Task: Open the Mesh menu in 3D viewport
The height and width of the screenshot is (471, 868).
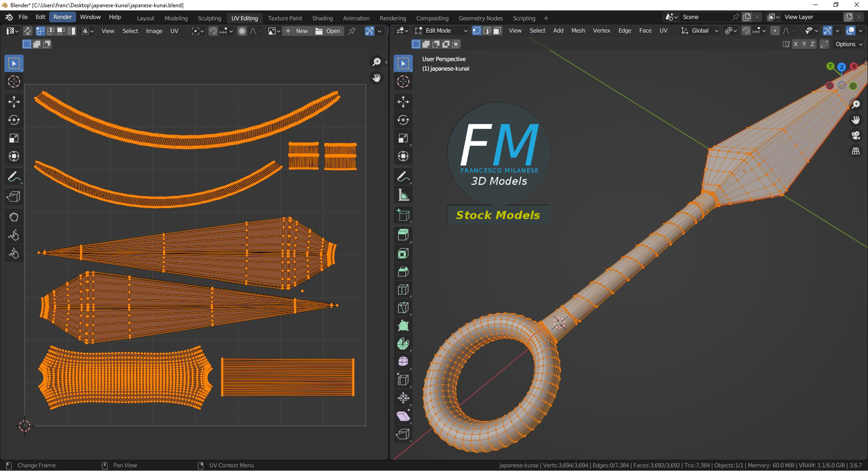Action: point(578,31)
